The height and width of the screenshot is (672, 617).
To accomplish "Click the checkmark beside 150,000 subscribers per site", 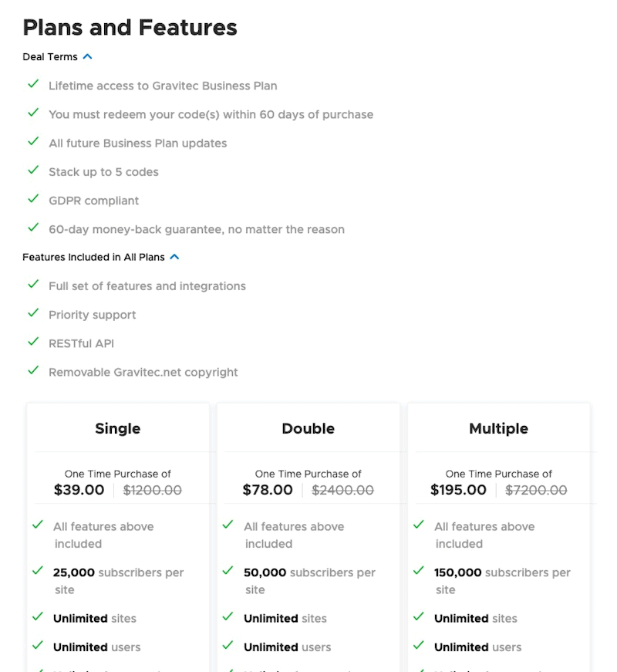I will (x=419, y=572).
